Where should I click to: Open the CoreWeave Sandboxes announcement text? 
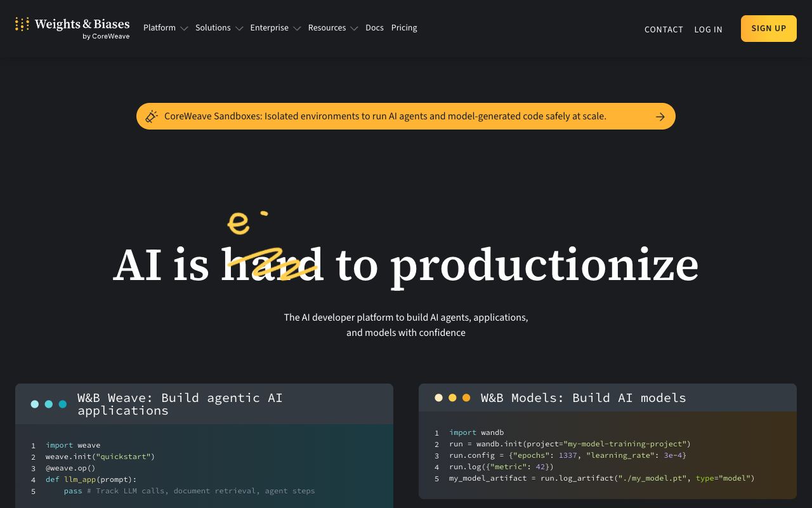point(385,116)
